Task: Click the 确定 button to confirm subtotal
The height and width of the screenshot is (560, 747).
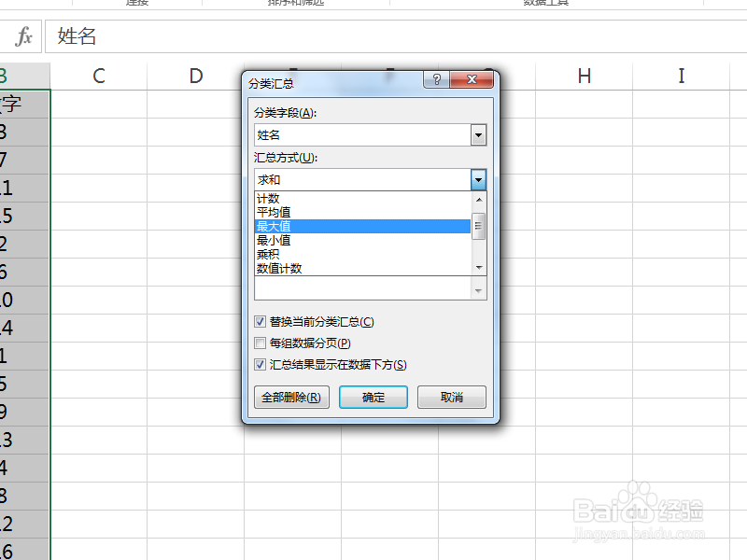Action: pos(373,397)
